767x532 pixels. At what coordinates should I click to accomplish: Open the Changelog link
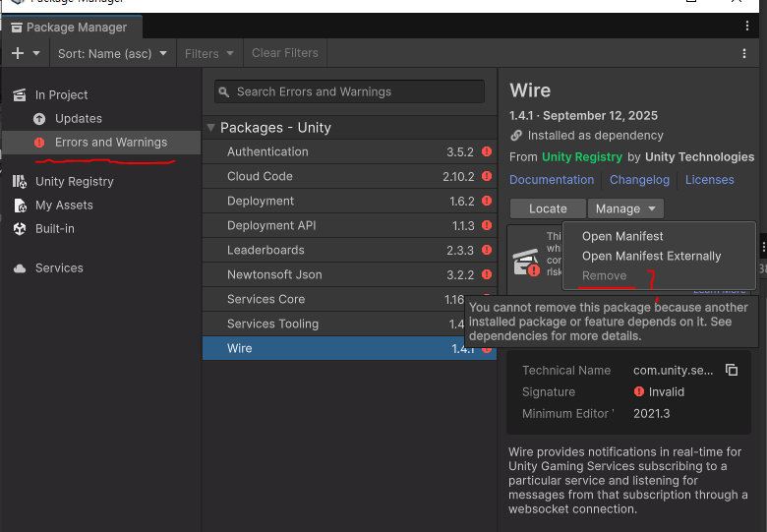coord(639,179)
